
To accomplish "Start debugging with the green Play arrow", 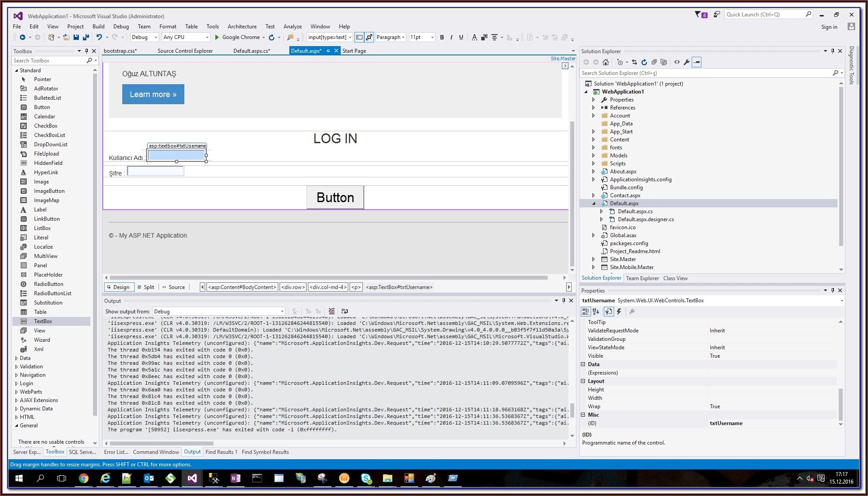I will (x=217, y=37).
